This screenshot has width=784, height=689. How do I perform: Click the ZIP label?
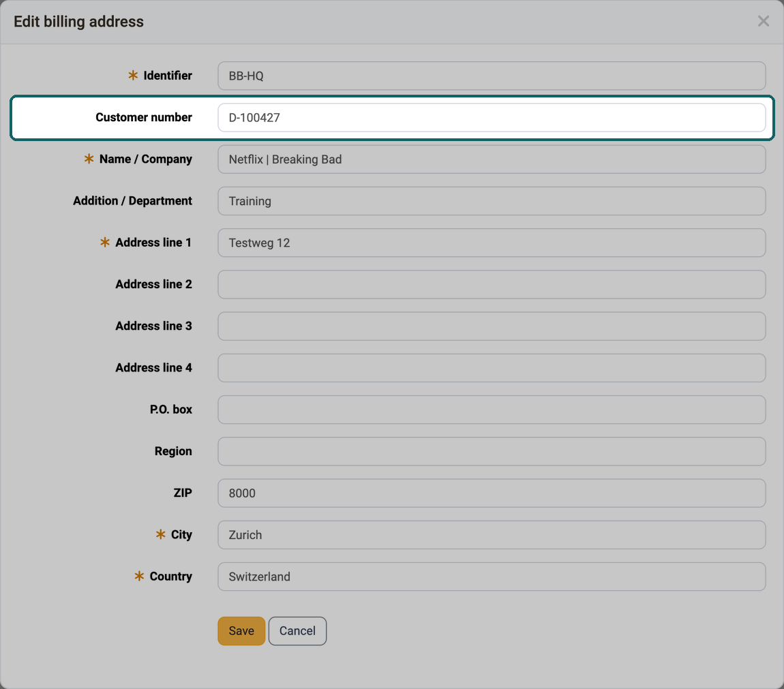(x=183, y=493)
